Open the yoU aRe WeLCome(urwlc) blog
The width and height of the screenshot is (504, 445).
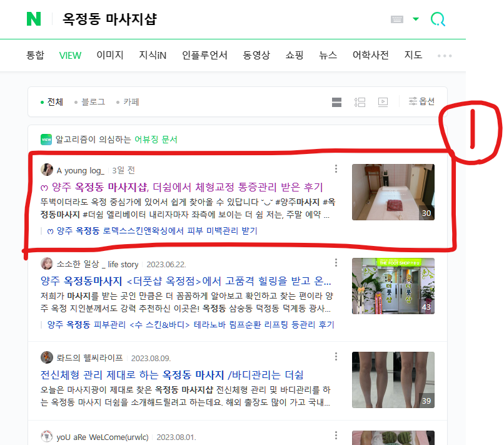(103, 437)
